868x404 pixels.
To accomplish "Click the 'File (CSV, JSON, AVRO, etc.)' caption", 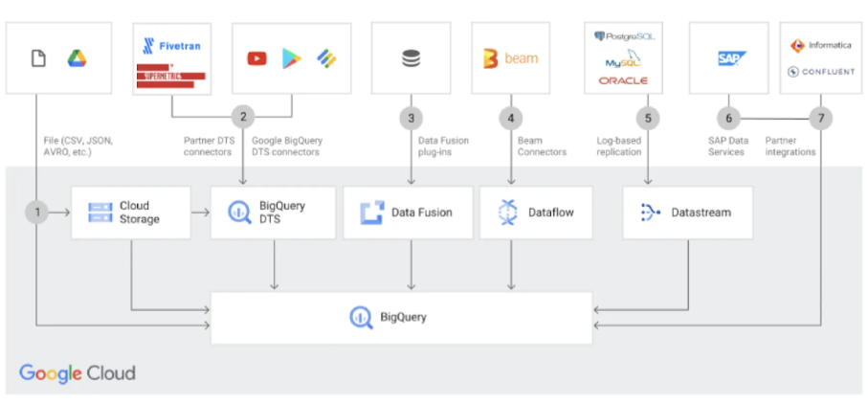I will (x=78, y=146).
